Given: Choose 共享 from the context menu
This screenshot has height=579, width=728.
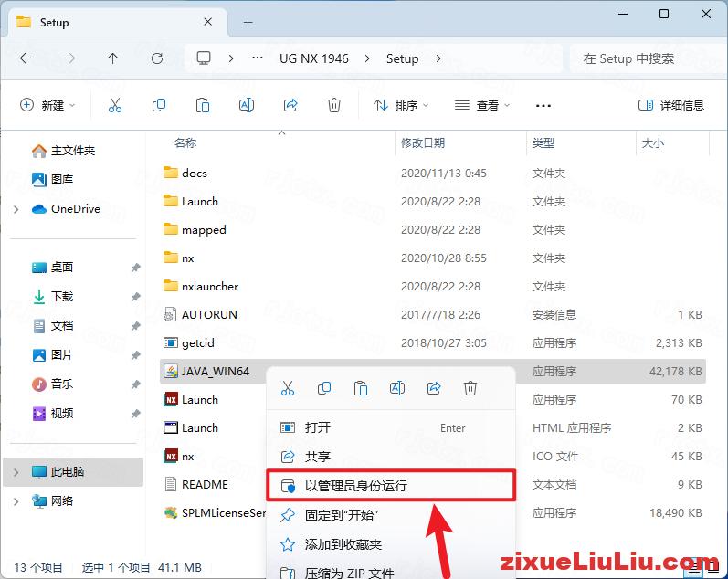Looking at the screenshot, I should click(x=391, y=457).
